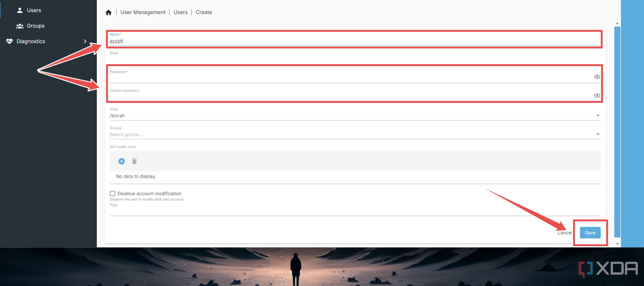Open the Users sidebar item
Screen dimensions: 644x286
[48, 10]
